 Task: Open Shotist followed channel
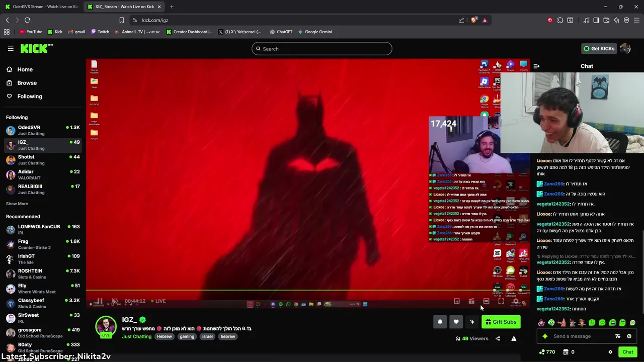[43, 160]
